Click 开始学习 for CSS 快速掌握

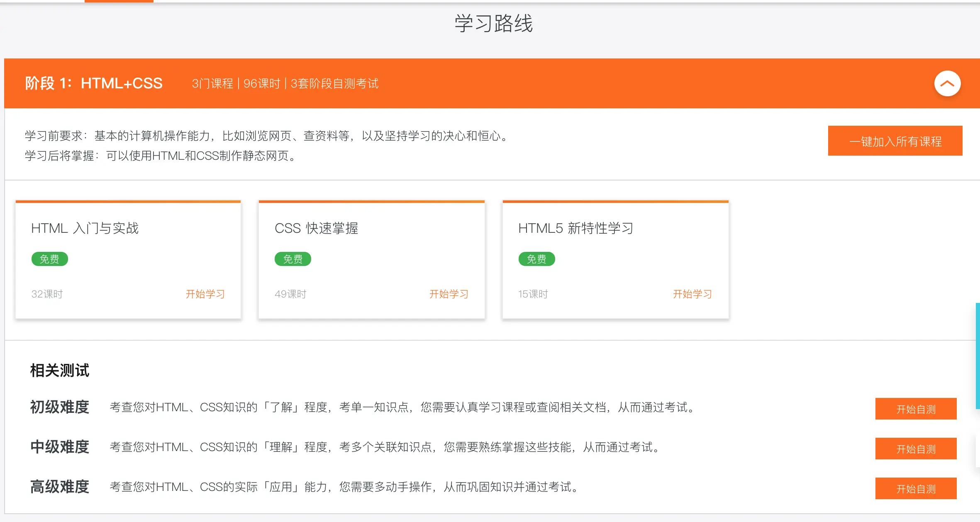(x=449, y=294)
